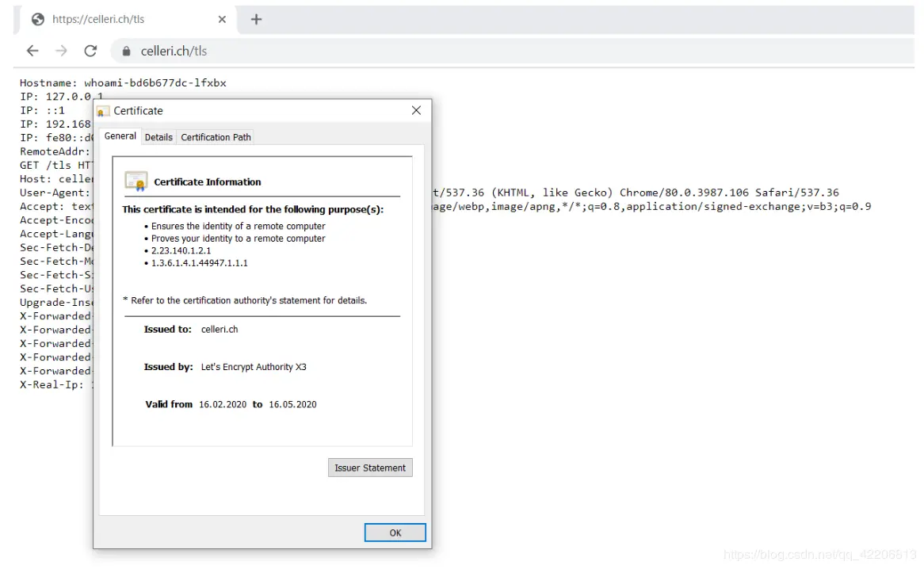Confirm the dialog with OK
This screenshot has width=924, height=569.
click(395, 533)
